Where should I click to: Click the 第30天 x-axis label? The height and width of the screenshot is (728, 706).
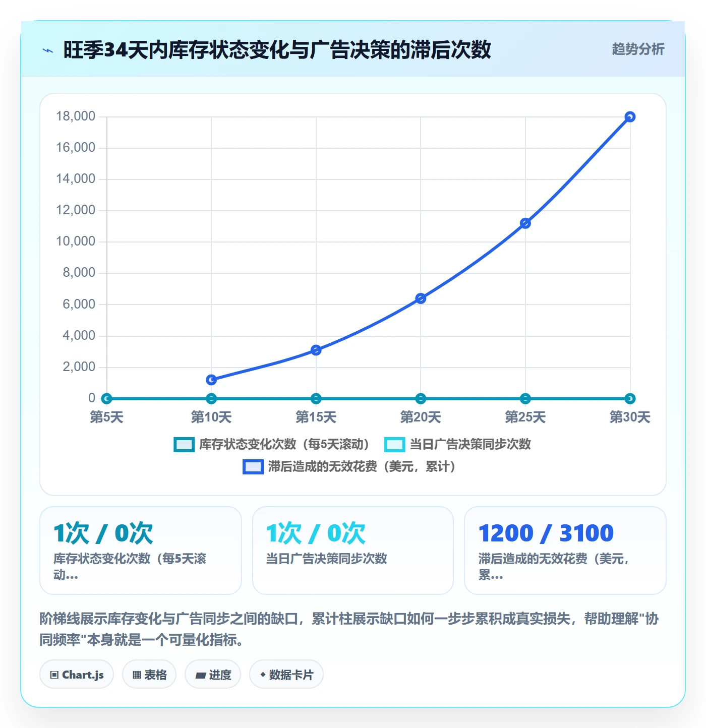pyautogui.click(x=630, y=417)
